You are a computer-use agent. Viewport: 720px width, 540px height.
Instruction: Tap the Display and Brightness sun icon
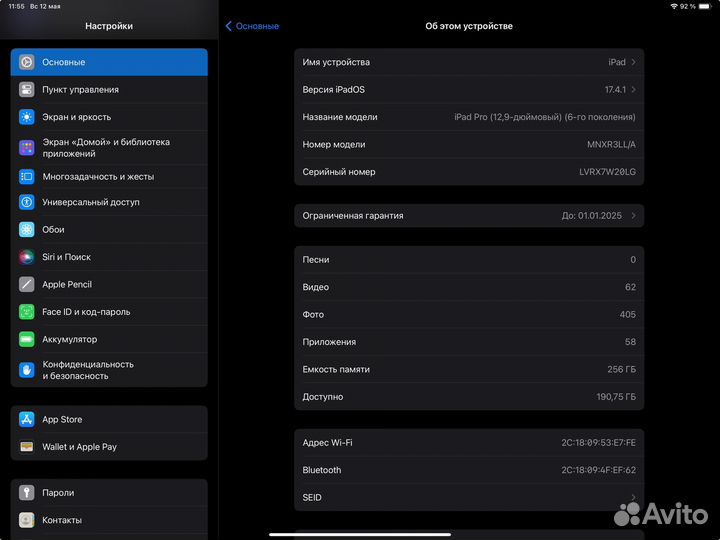coord(27,117)
